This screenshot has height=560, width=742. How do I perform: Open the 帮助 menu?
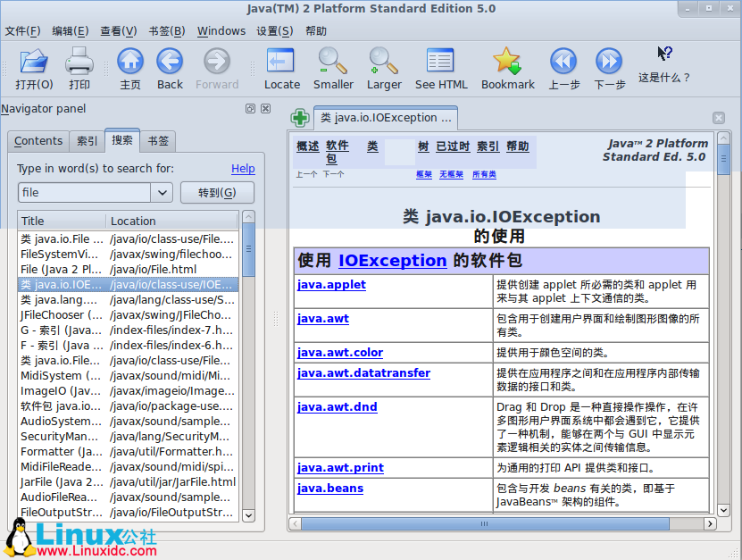[316, 31]
